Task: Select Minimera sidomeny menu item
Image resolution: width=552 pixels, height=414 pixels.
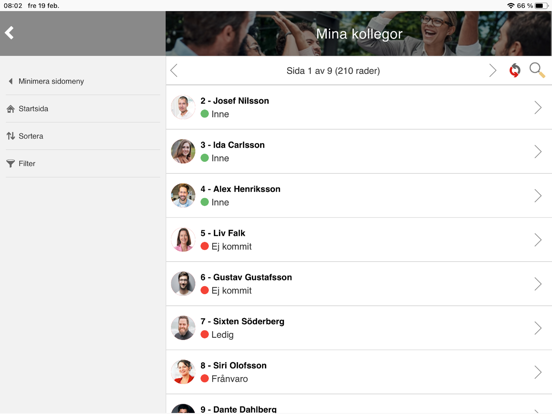Action: pyautogui.click(x=83, y=81)
